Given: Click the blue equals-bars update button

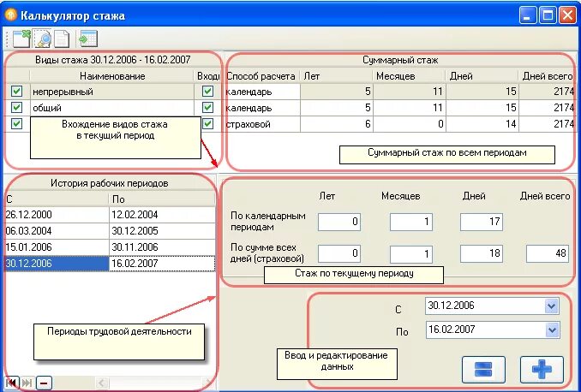Looking at the screenshot, I should [x=483, y=370].
